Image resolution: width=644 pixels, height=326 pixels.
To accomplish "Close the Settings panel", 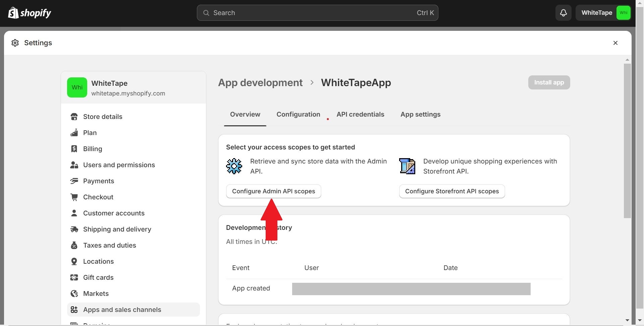I will point(615,43).
